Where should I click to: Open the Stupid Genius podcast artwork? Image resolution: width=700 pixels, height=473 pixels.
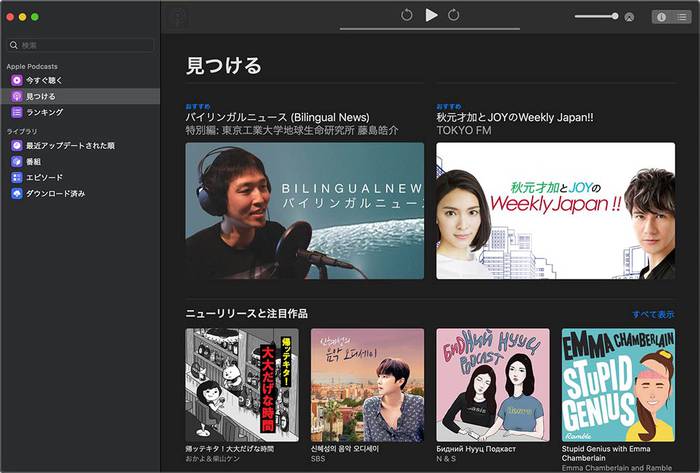coord(618,385)
